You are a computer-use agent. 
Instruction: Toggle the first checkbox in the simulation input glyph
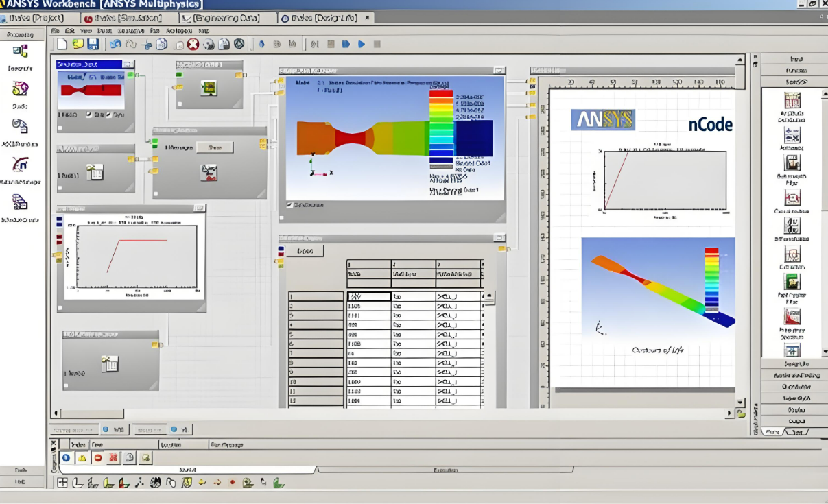pos(88,115)
